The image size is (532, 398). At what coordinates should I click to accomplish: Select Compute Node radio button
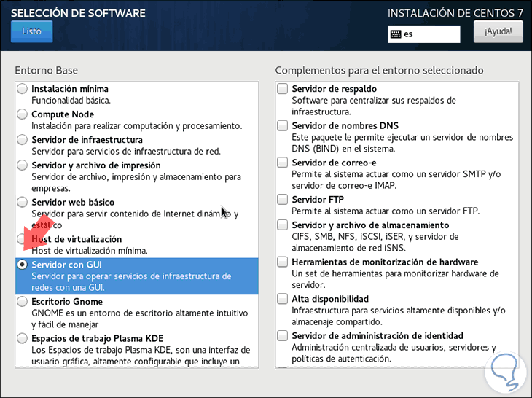[23, 114]
